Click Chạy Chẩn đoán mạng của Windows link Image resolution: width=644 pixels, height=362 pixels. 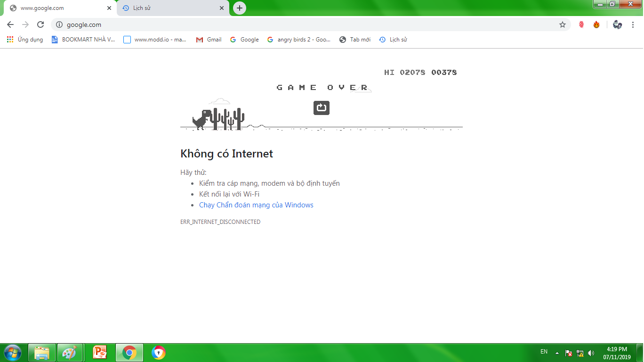[256, 205]
